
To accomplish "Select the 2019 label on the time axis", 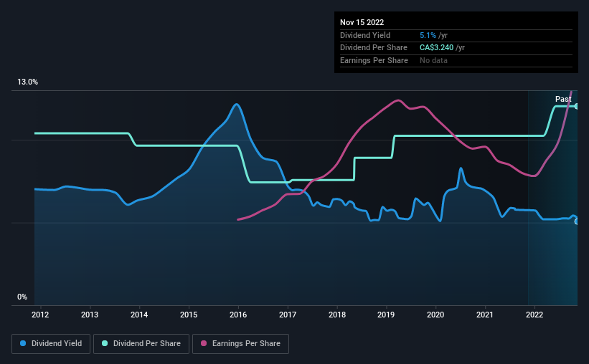I will pyautogui.click(x=386, y=315).
